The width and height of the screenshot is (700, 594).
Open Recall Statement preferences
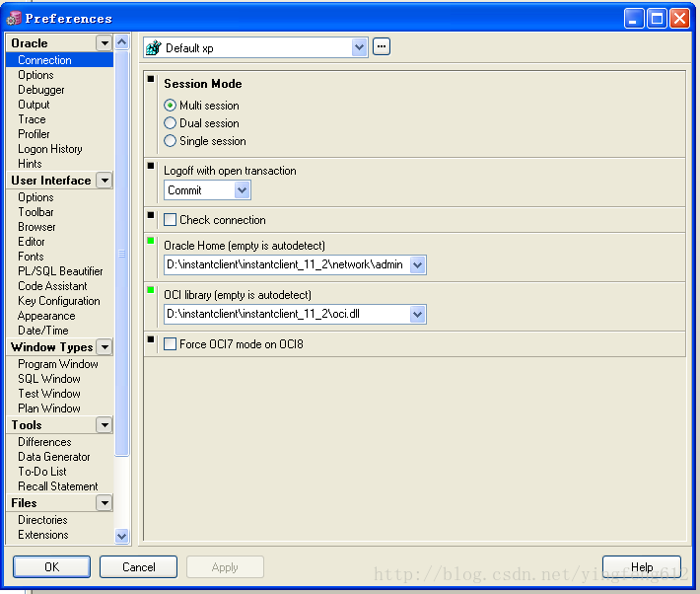click(x=58, y=485)
